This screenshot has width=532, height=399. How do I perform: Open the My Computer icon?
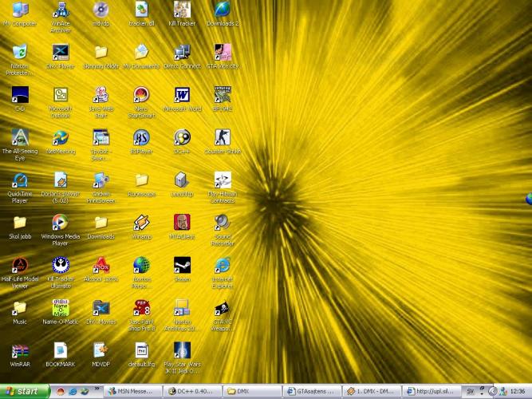[x=20, y=10]
